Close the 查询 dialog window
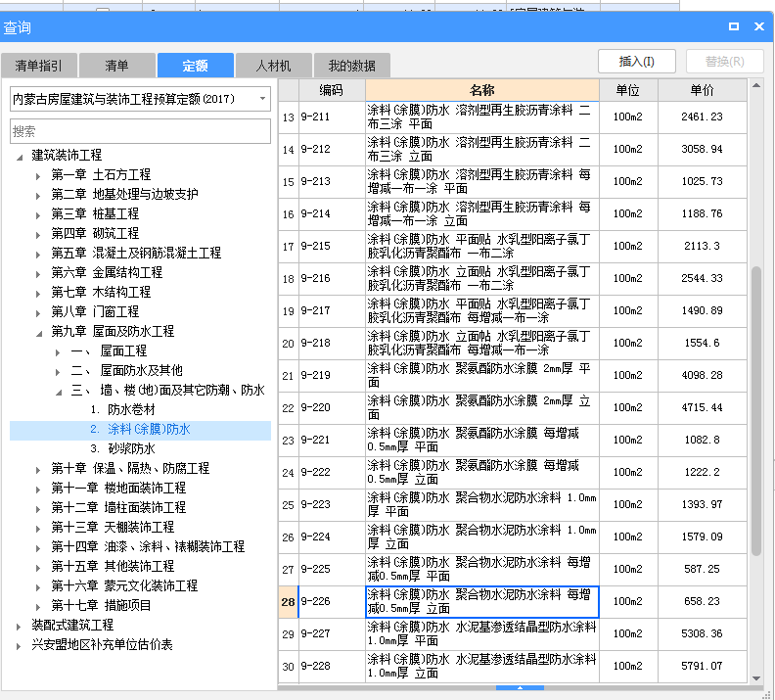The image size is (775, 700). pyautogui.click(x=759, y=26)
